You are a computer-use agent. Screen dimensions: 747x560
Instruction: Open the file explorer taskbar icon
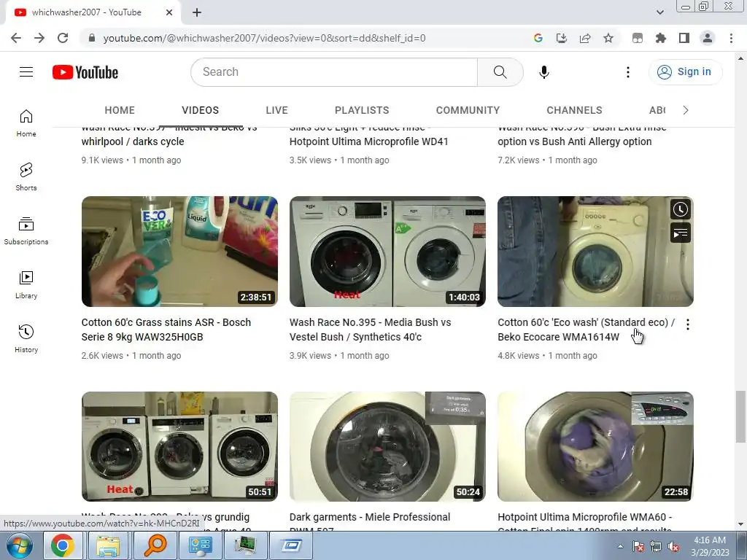(x=108, y=545)
